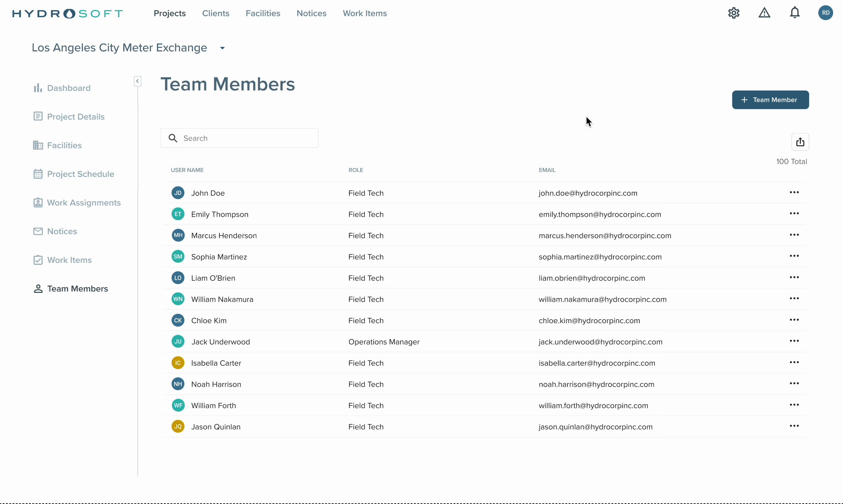Screen dimensions: 843x504
Task: Sort by the USER NAME column header
Action: 187,170
